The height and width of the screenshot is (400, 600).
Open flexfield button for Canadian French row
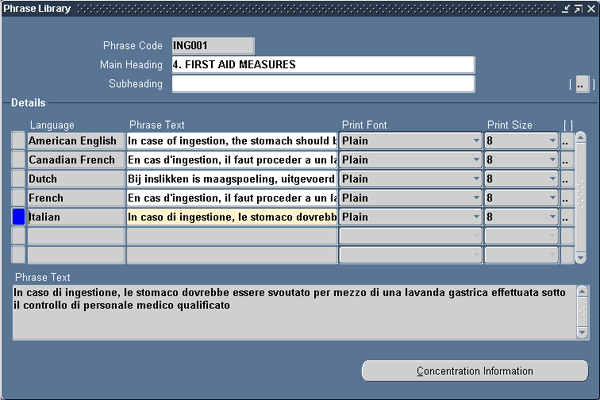[x=566, y=160]
